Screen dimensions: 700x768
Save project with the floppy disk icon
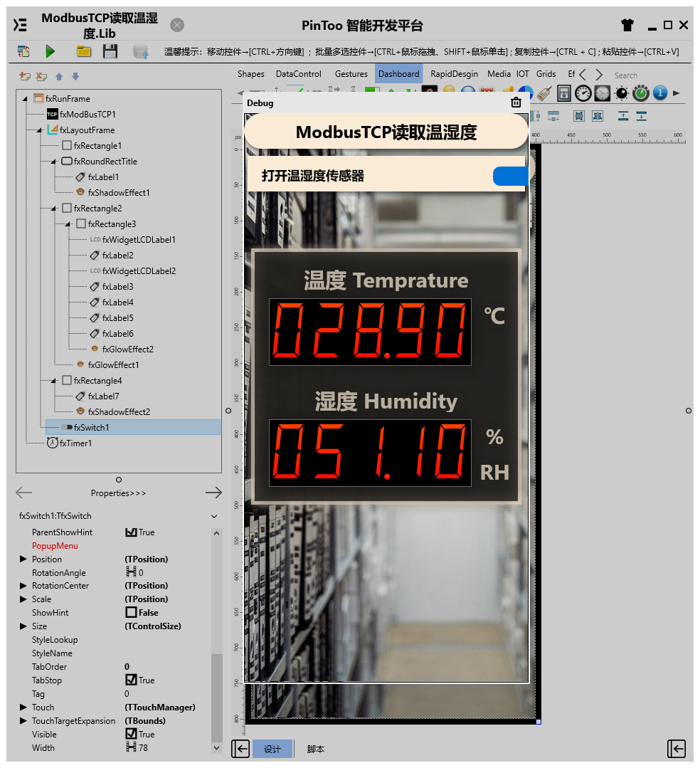click(x=110, y=51)
